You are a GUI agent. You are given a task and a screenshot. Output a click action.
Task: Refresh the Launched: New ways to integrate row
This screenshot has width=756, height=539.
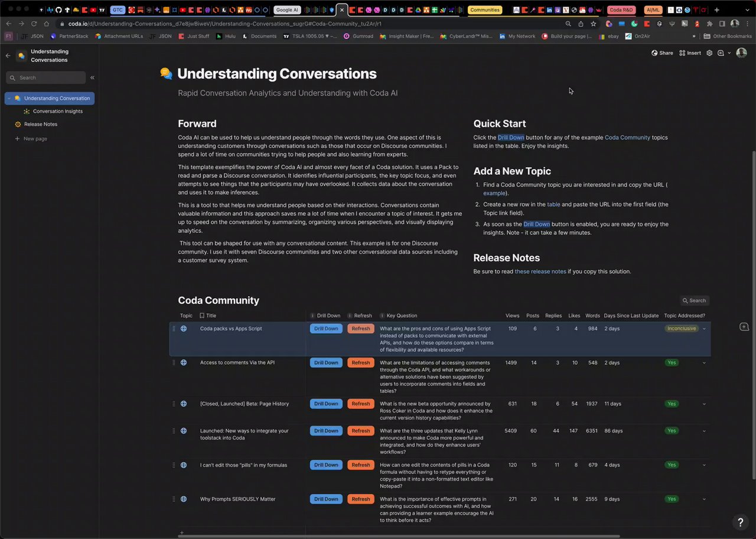pos(360,431)
